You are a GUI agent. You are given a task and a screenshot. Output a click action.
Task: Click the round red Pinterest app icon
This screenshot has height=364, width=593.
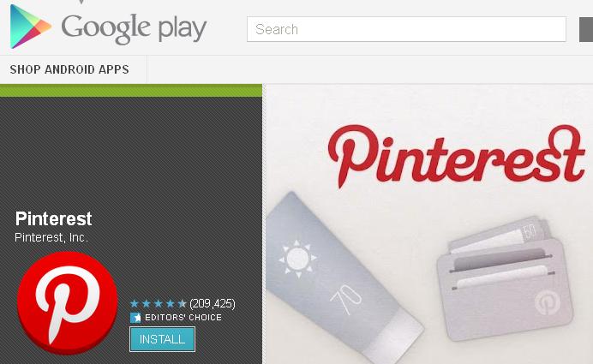(x=68, y=303)
